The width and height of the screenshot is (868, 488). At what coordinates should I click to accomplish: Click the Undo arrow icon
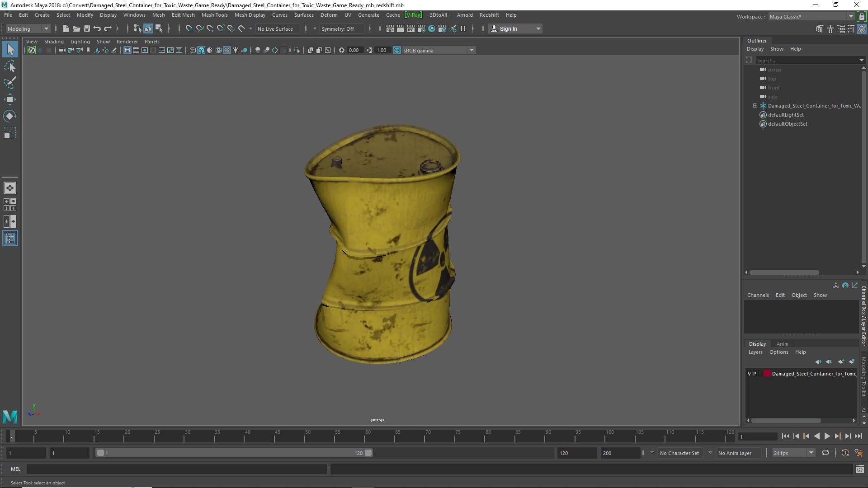tap(97, 28)
